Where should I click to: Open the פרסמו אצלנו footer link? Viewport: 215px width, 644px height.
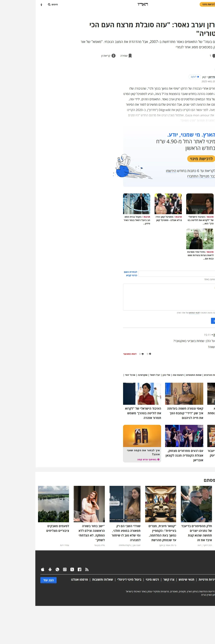pyautogui.click(x=79, y=579)
